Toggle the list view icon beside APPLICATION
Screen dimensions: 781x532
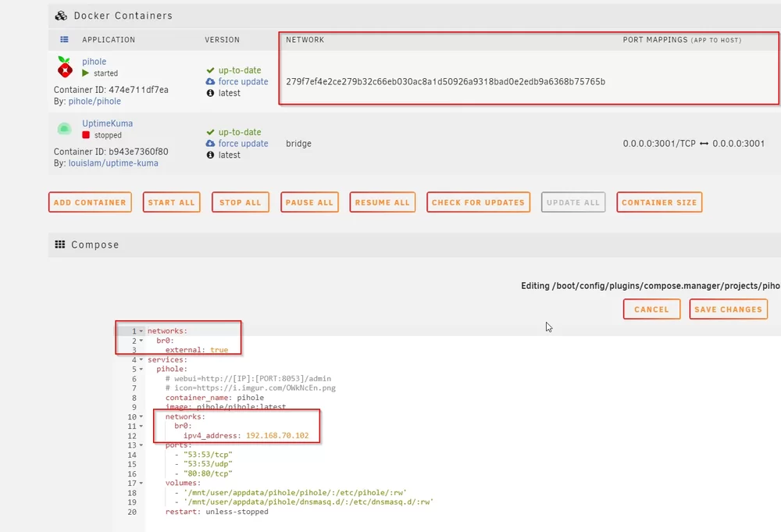[64, 39]
